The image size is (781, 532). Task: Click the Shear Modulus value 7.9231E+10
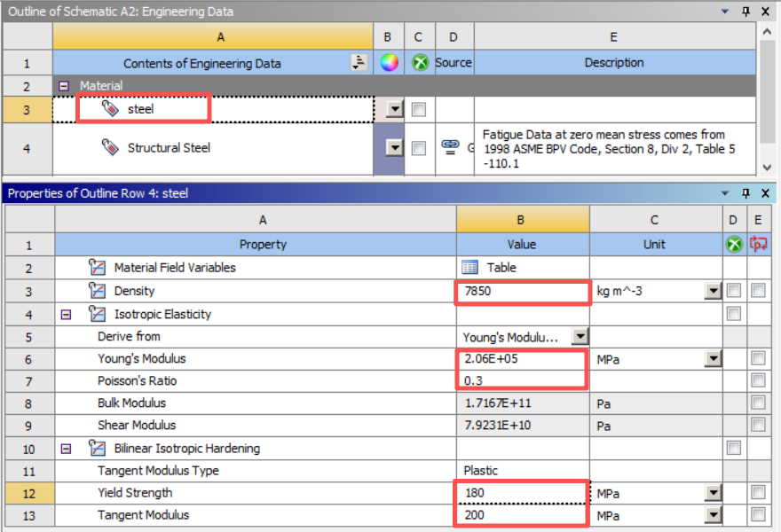[523, 425]
